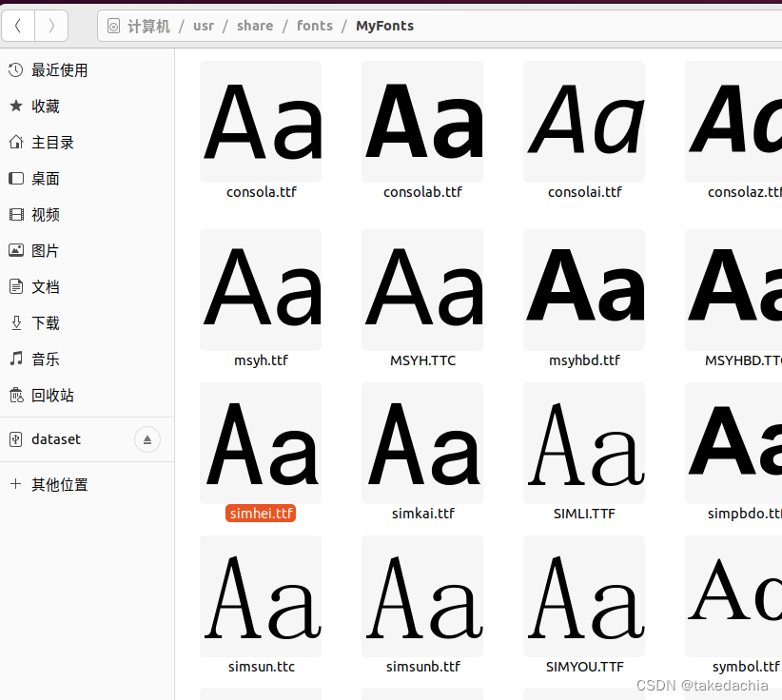Viewport: 782px width, 700px height.
Task: Click the consolai.ttf file name
Action: point(584,192)
